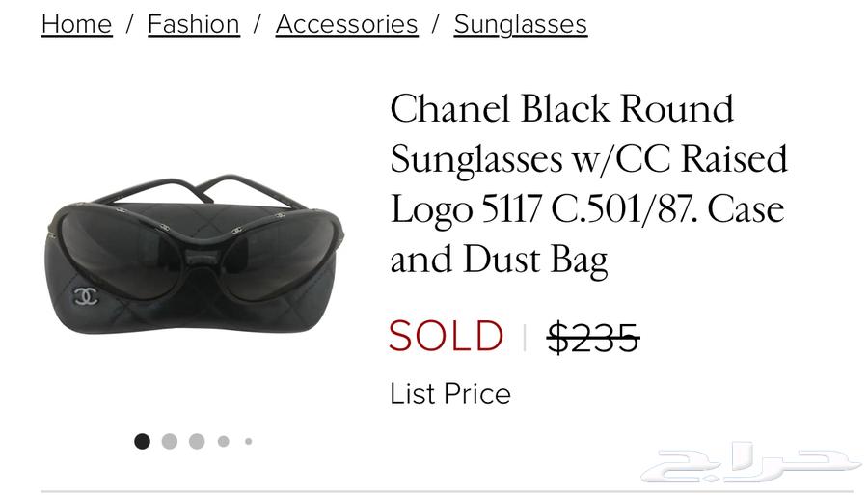The width and height of the screenshot is (868, 495).
Task: Click the List Price label
Action: pyautogui.click(x=450, y=394)
